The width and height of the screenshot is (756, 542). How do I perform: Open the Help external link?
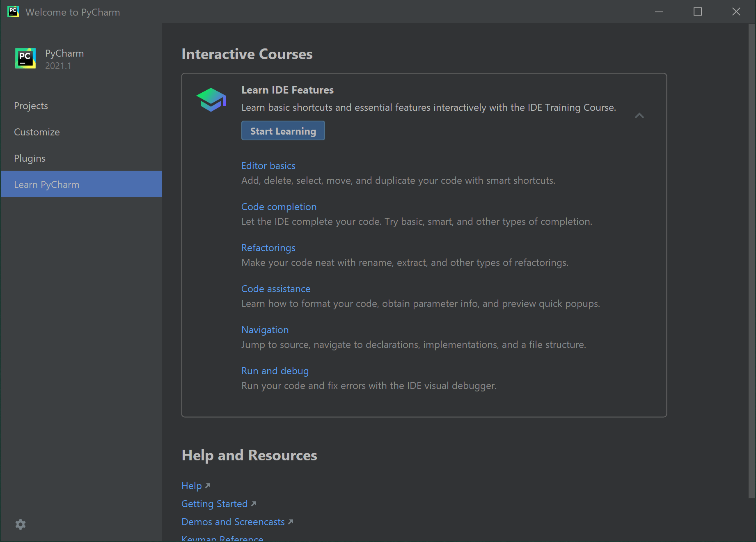pyautogui.click(x=196, y=486)
